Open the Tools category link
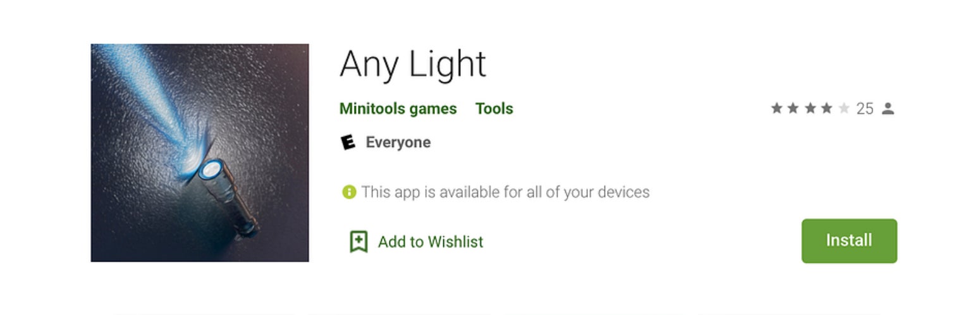 pyautogui.click(x=494, y=109)
